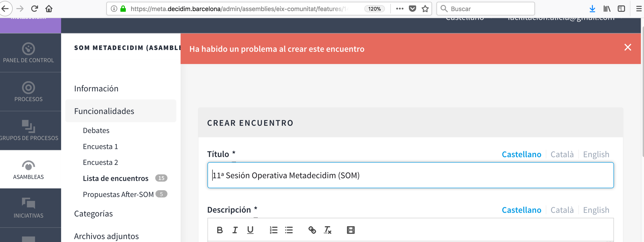Add a hyperlink in the description
This screenshot has height=242, width=644.
pyautogui.click(x=312, y=230)
